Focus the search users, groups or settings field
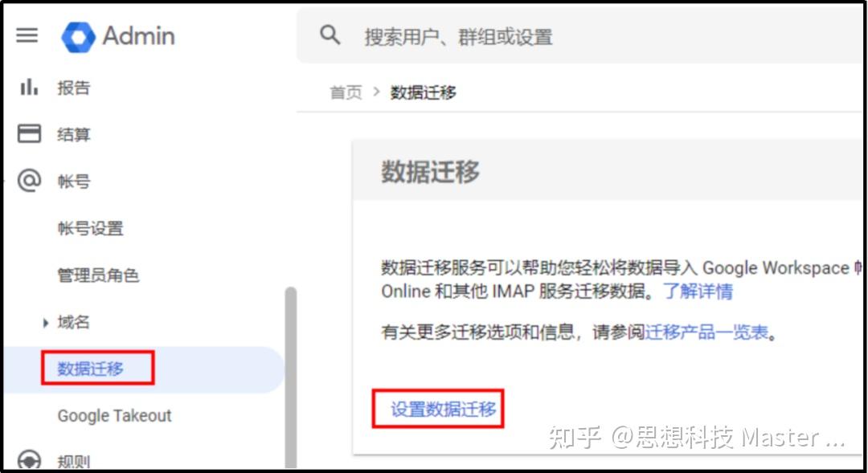The height and width of the screenshot is (473, 868). (x=581, y=36)
